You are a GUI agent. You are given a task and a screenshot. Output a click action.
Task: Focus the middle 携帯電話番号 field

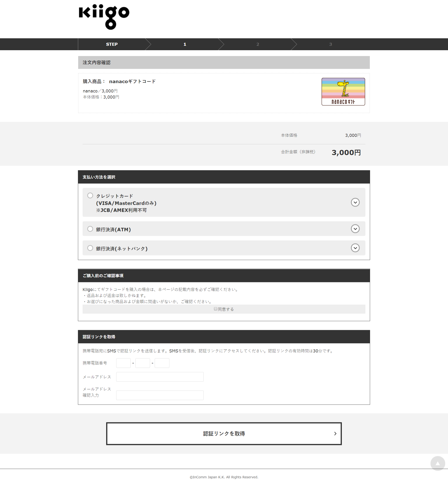pos(143,363)
